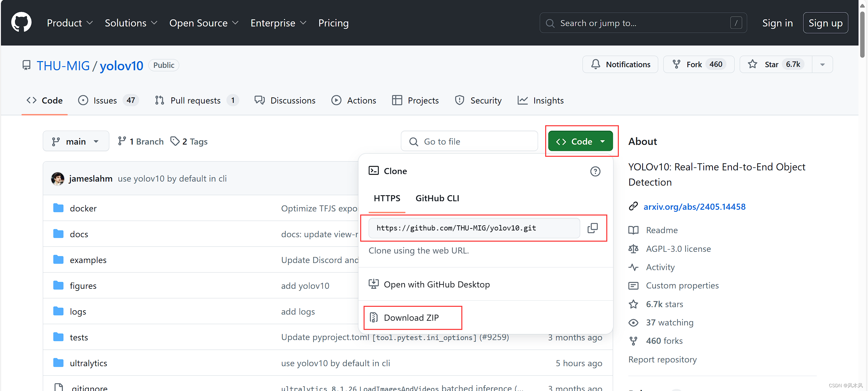868x391 pixels.
Task: Open the jameslahm profile link
Action: click(x=90, y=179)
